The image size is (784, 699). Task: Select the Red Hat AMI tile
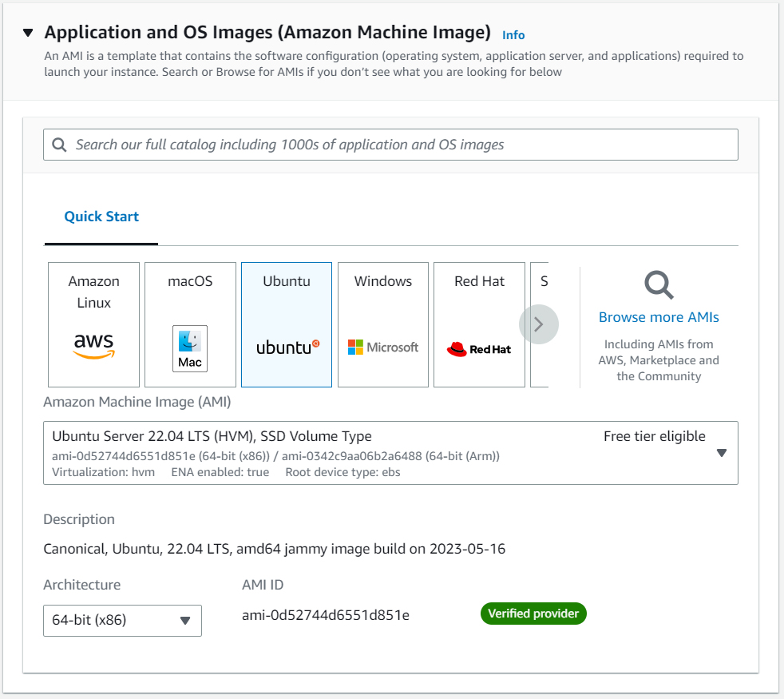pos(479,324)
